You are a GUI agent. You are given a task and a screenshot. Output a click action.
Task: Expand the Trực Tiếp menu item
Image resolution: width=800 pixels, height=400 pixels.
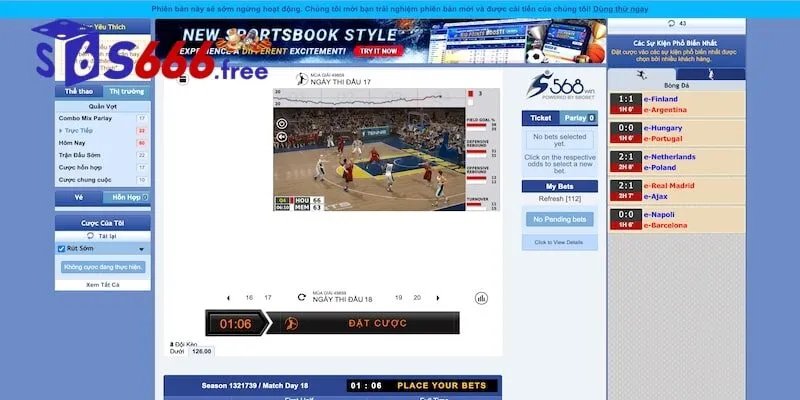(x=64, y=130)
